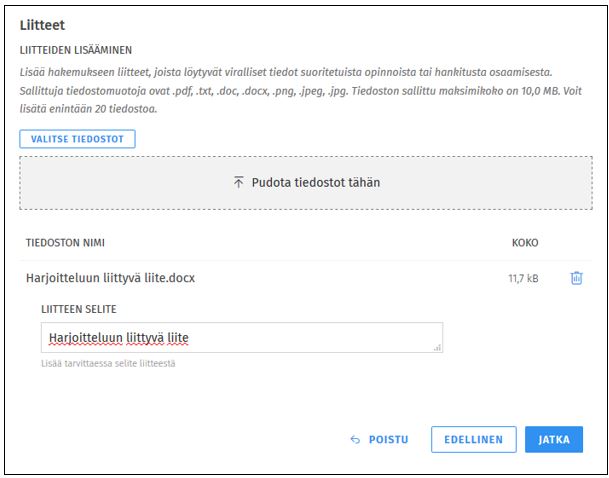Click the underlined word 'Harjoitteluun' in description box
609x478 pixels.
point(82,338)
